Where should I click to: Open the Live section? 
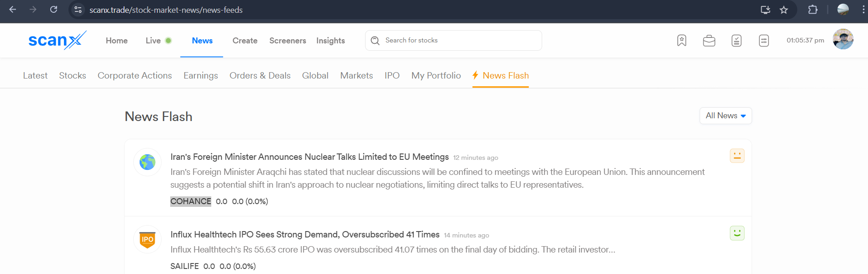pyautogui.click(x=153, y=41)
